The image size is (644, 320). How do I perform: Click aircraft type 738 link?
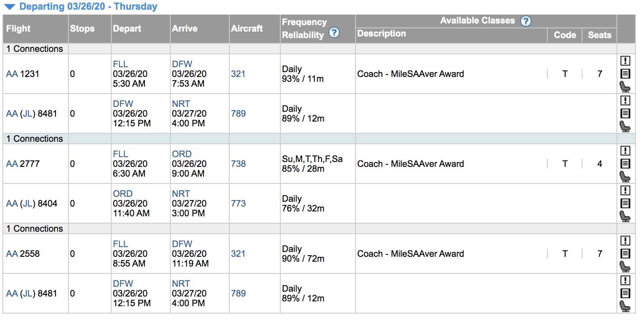pos(238,164)
